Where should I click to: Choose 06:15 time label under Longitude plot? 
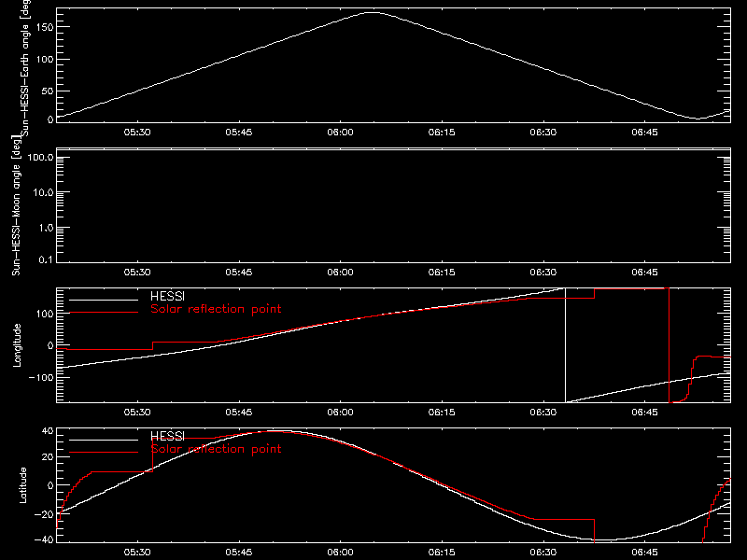(x=442, y=413)
